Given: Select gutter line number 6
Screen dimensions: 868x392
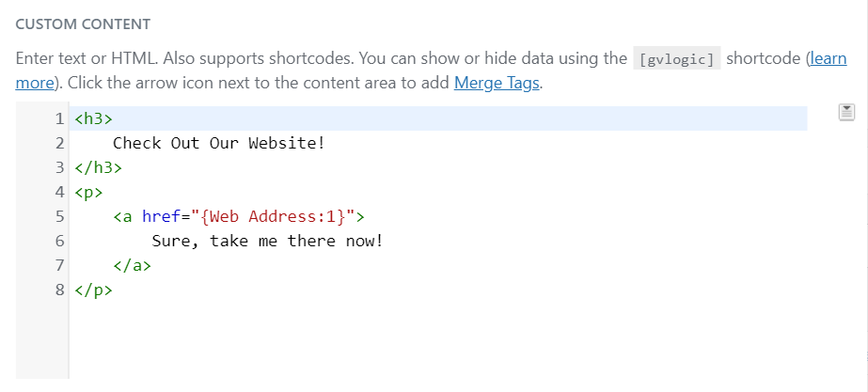Looking at the screenshot, I should point(58,242).
